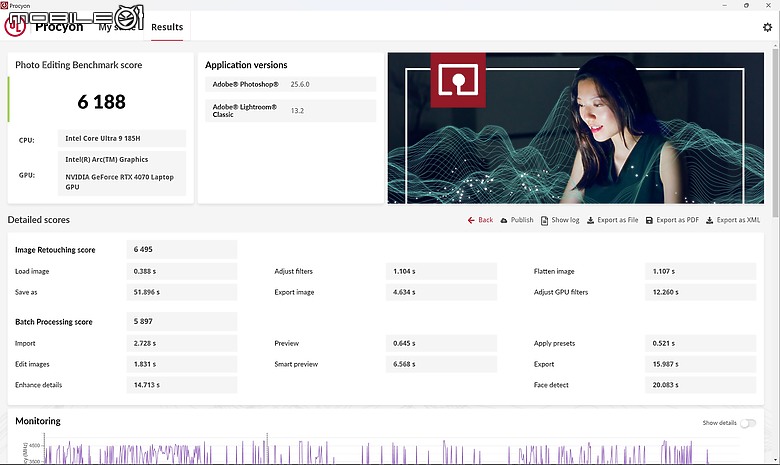Click the Export as File download icon

pos(590,220)
